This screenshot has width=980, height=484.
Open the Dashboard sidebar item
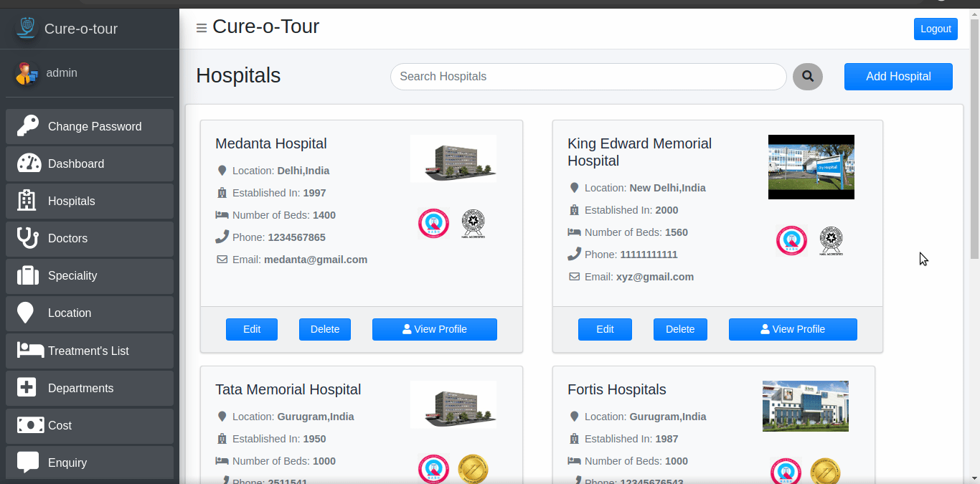click(90, 163)
